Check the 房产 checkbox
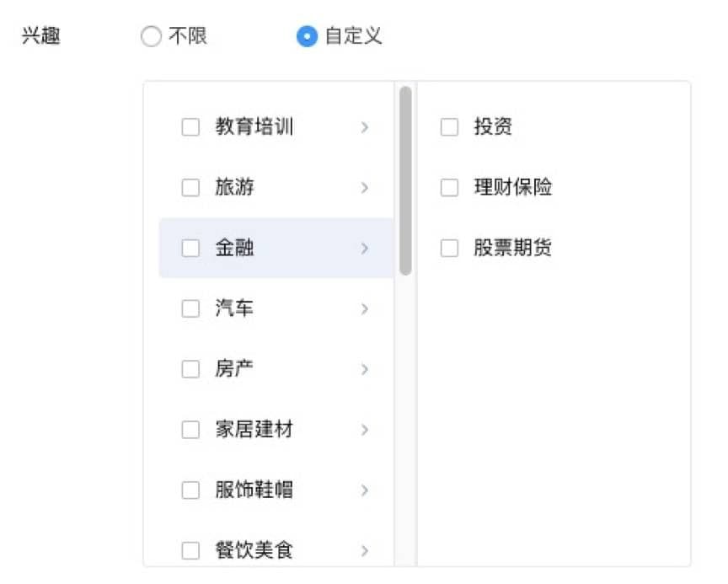The image size is (728, 584). (x=190, y=369)
